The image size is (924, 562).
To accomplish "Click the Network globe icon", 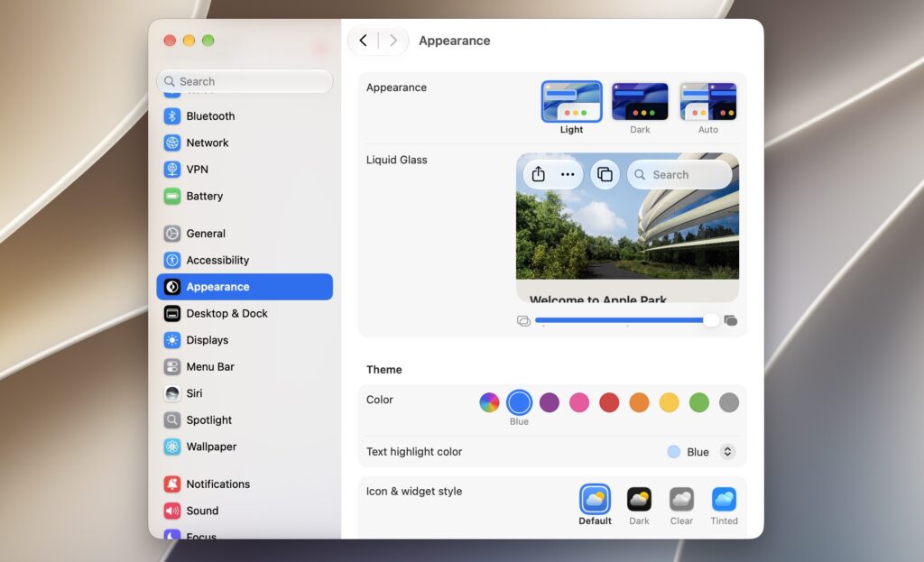I will point(172,143).
